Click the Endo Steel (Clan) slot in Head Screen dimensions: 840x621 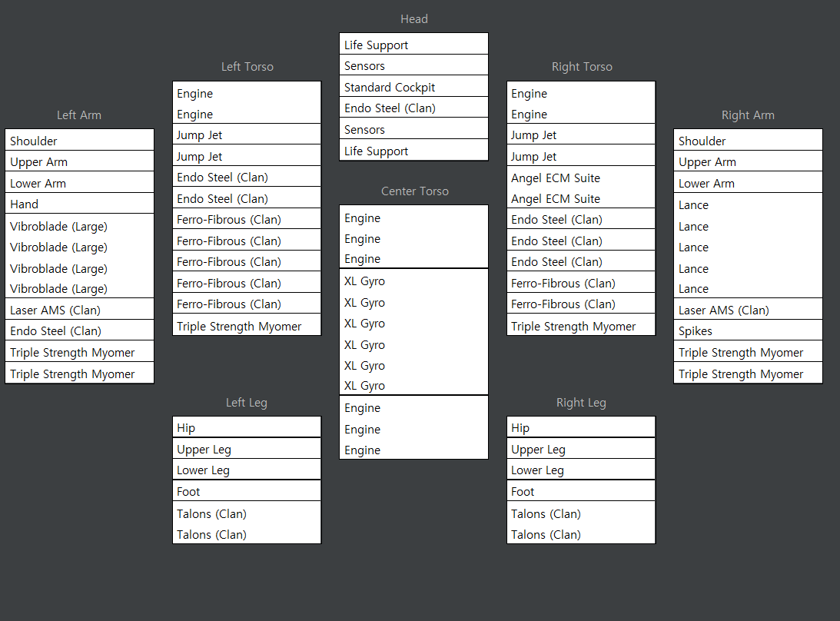tap(413, 108)
